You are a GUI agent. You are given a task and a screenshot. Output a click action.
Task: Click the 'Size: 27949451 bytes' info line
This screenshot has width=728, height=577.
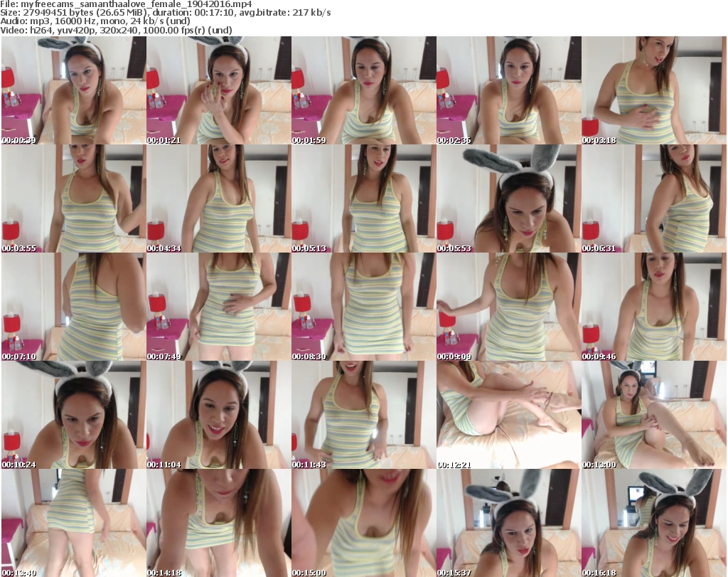pos(165,13)
